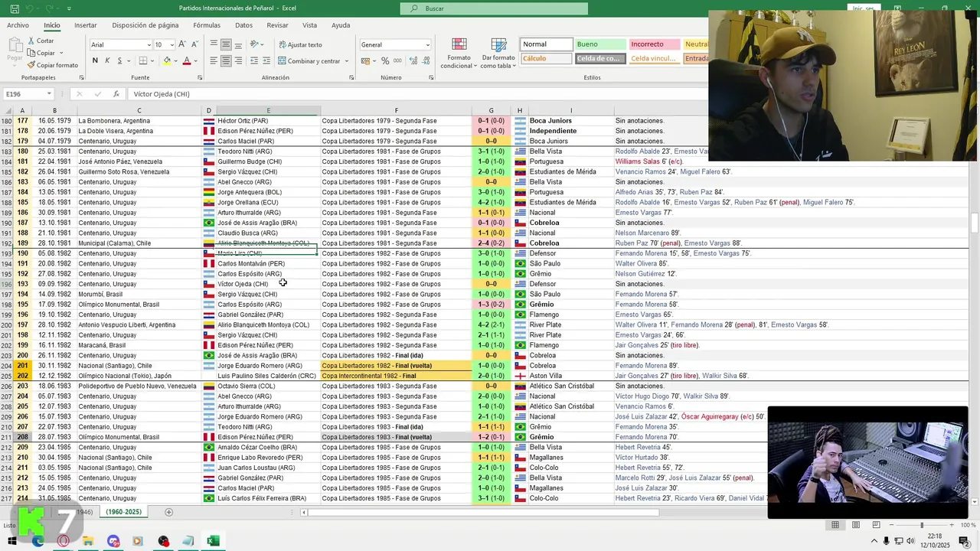Open the General number format dropdown
The width and height of the screenshot is (980, 551).
(427, 44)
